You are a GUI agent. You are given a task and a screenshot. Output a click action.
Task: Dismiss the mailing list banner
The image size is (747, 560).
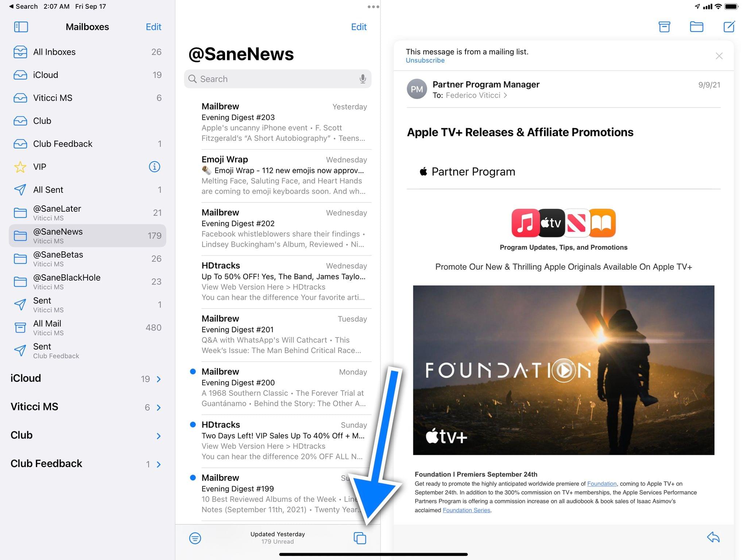pos(719,56)
